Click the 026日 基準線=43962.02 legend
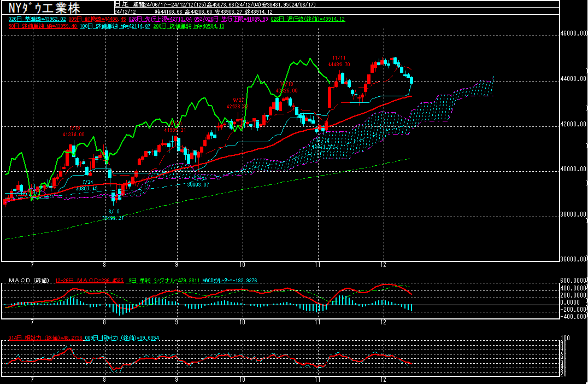The image size is (588, 384). tap(37, 19)
